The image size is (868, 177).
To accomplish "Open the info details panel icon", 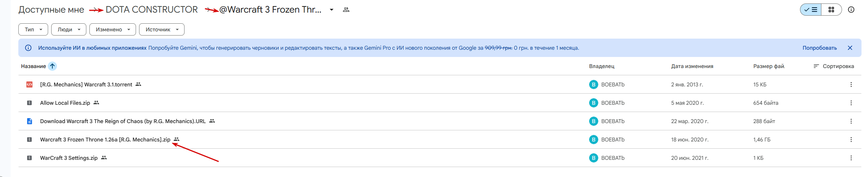I will point(851,10).
